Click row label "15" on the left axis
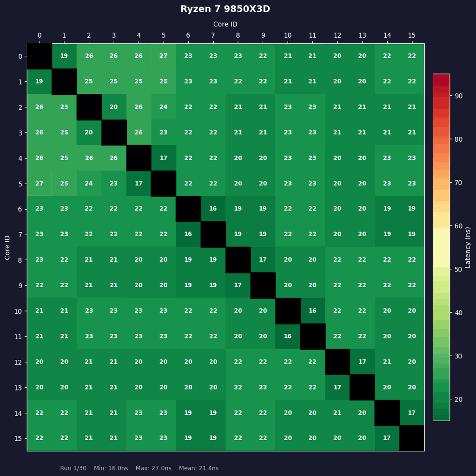 tap(18, 439)
